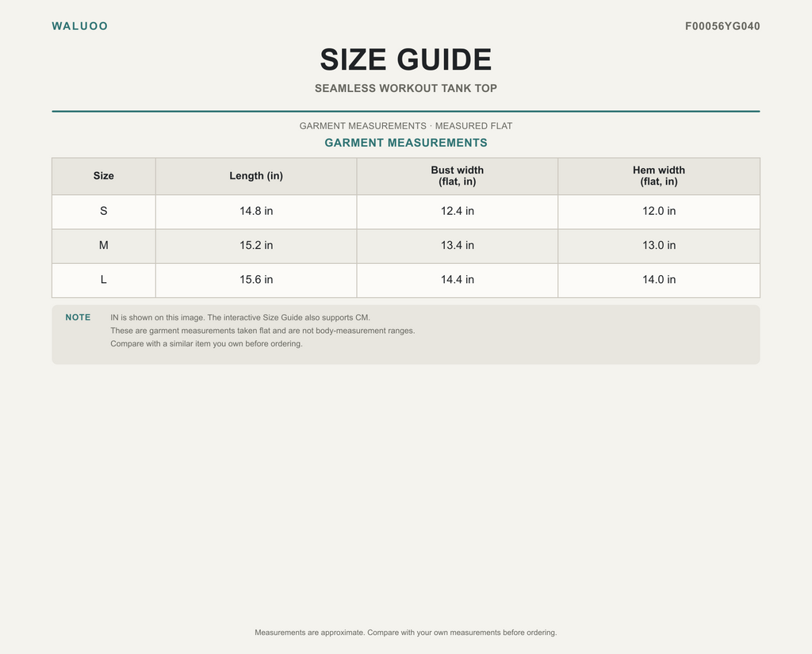The height and width of the screenshot is (654, 812).
Task: Click the 'Measurements are approximate' footer text
Action: [406, 633]
